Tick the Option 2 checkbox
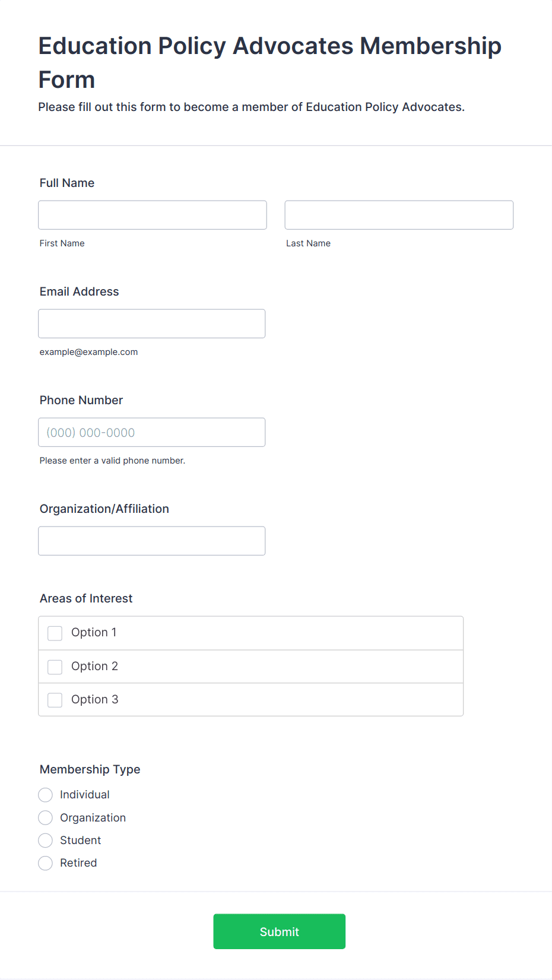This screenshot has width=552, height=980. (x=55, y=667)
